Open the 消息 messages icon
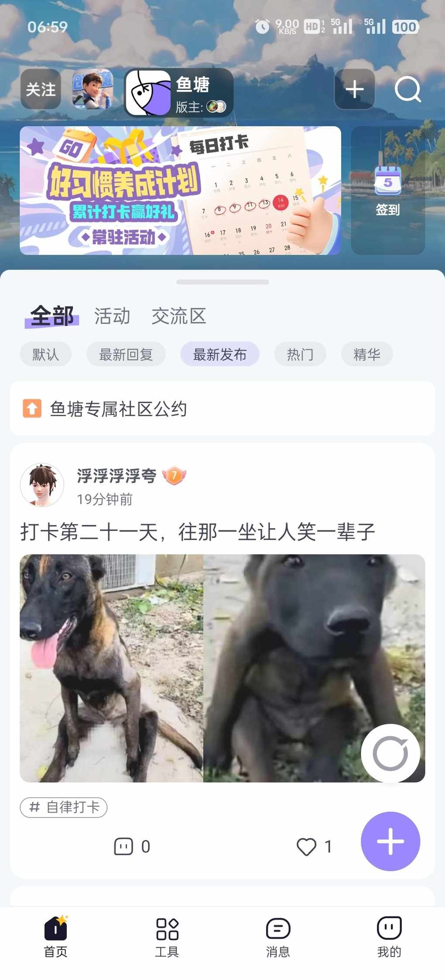The image size is (445, 980). pos(278,928)
